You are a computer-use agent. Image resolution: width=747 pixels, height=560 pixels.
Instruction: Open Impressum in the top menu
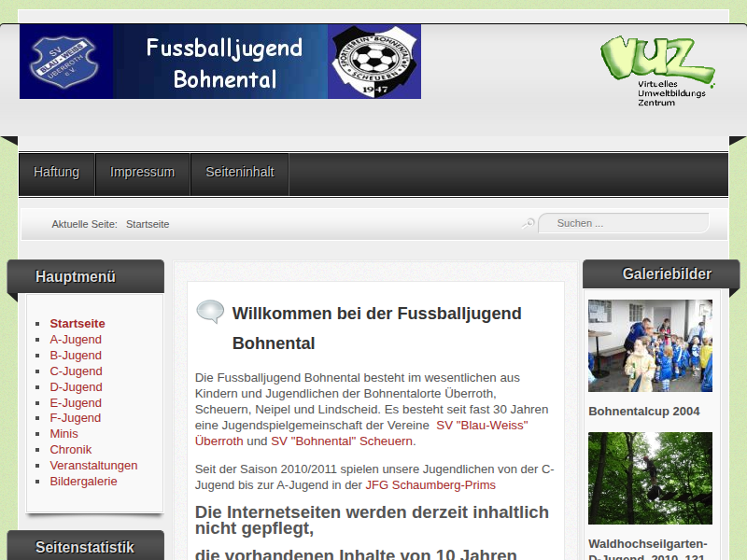tap(142, 173)
